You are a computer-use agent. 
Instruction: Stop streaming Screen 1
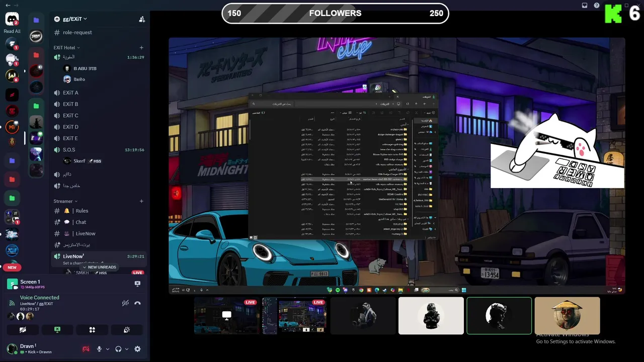pyautogui.click(x=137, y=284)
